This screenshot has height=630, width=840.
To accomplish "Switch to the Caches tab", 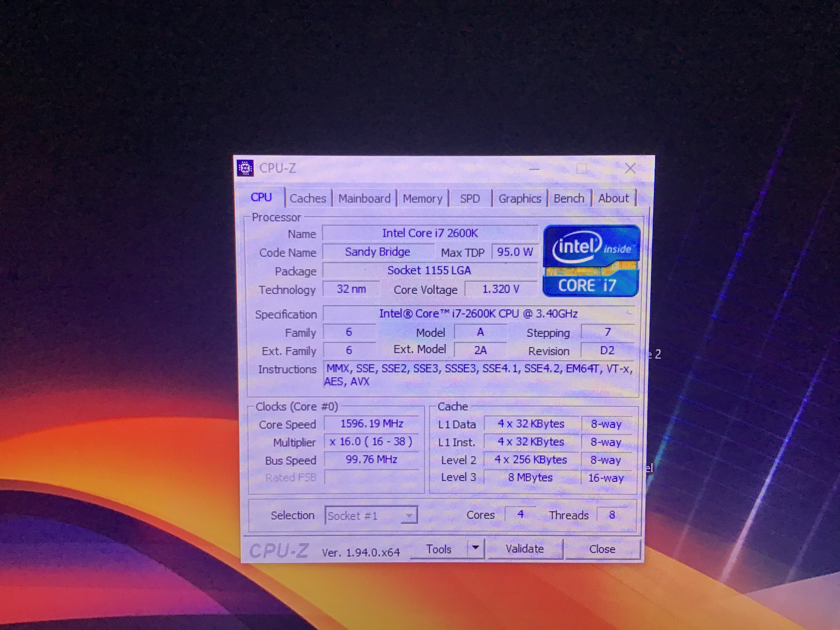I will pos(308,199).
